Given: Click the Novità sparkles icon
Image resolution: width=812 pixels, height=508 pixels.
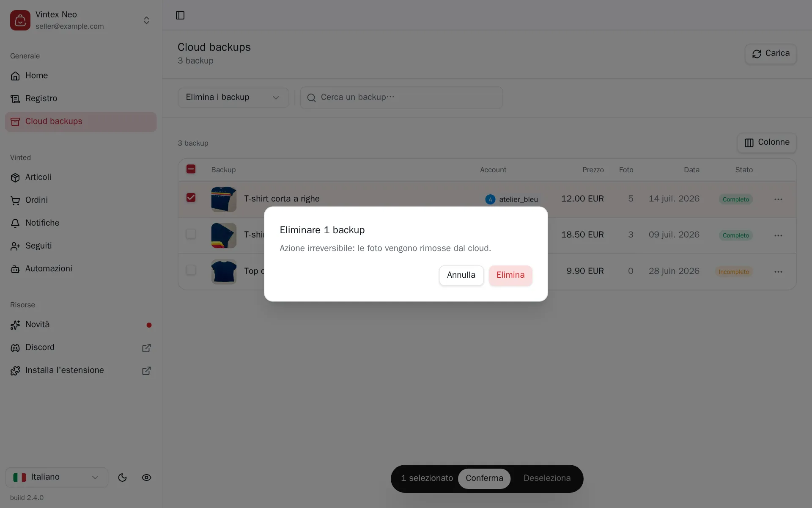Looking at the screenshot, I should [15, 325].
